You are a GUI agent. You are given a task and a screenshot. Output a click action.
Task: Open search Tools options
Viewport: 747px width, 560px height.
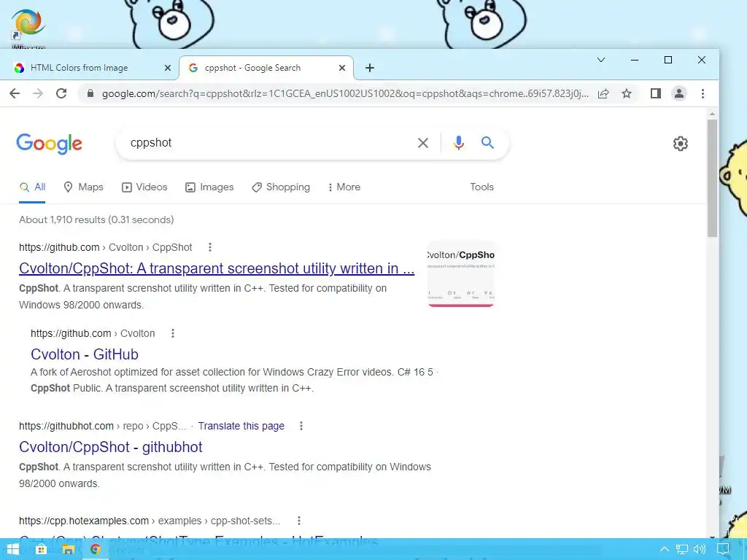[481, 187]
